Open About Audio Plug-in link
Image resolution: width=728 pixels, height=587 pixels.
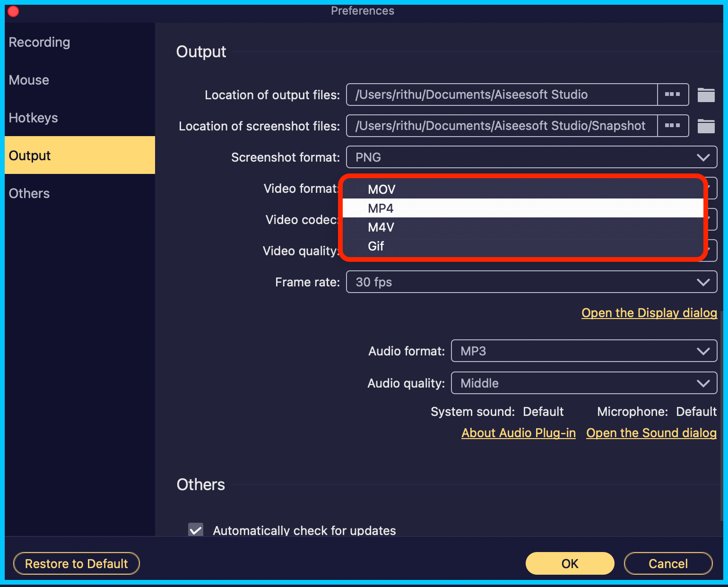(x=519, y=433)
